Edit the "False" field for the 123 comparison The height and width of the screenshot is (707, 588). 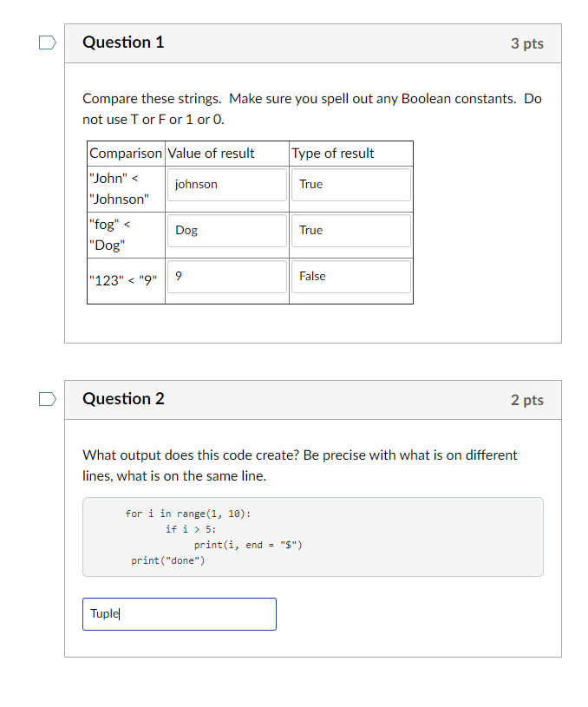tap(350, 276)
